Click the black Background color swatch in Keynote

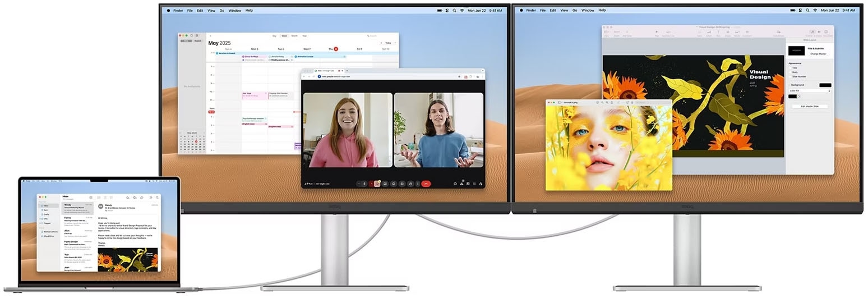click(825, 85)
